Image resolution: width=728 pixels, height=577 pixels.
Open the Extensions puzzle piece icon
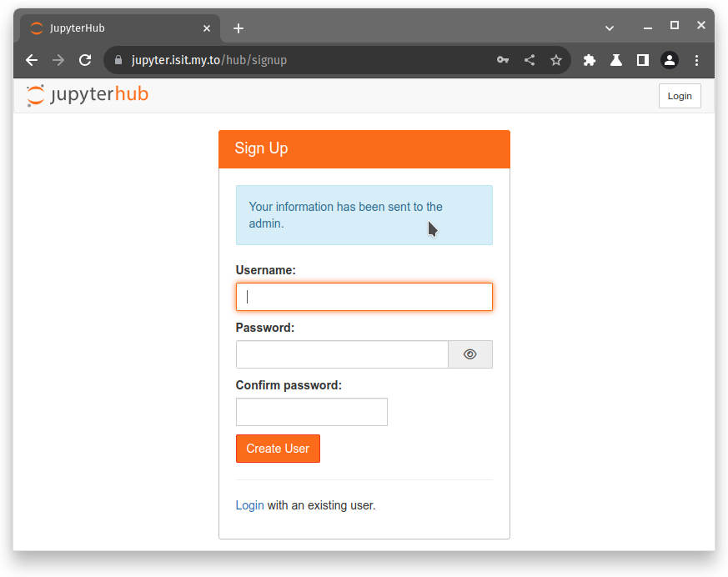(590, 60)
